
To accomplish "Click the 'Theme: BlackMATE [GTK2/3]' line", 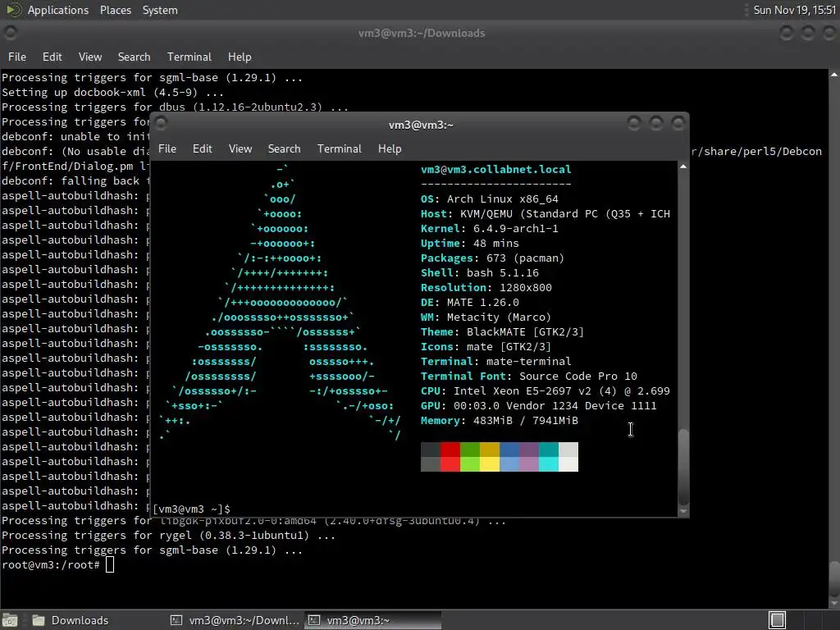I will click(502, 331).
